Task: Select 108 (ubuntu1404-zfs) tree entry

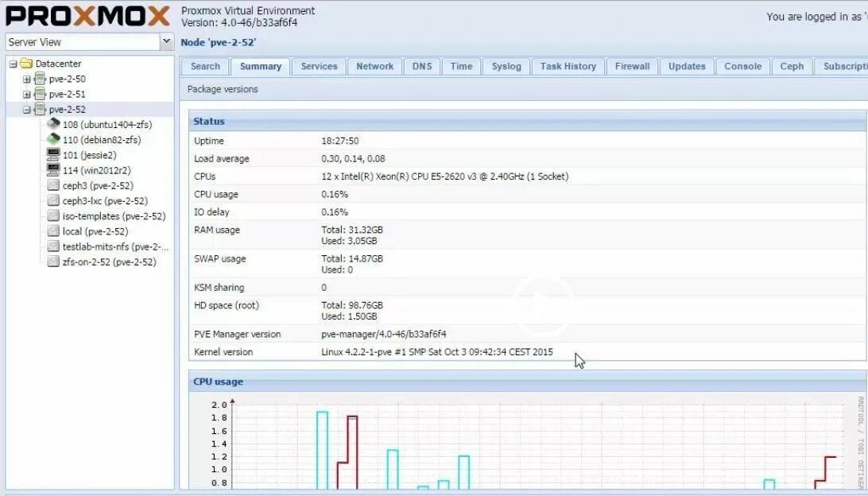Action: pyautogui.click(x=107, y=125)
